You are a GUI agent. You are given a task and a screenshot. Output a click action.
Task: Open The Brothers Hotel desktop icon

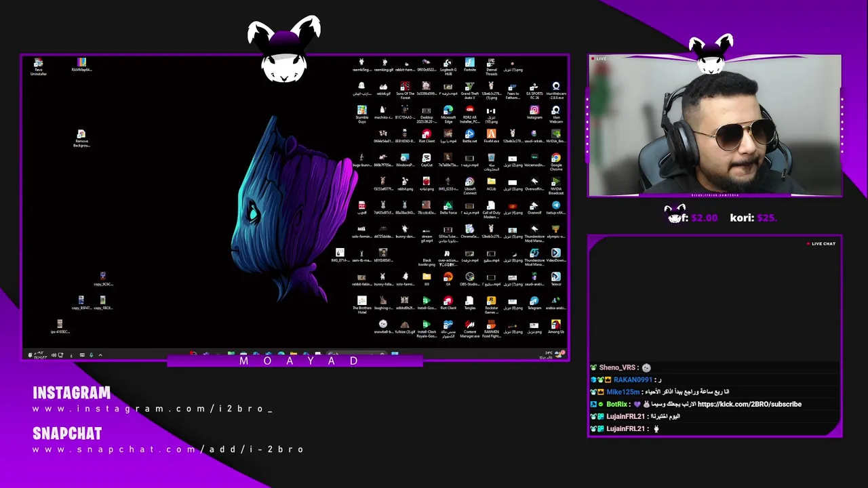(x=361, y=305)
